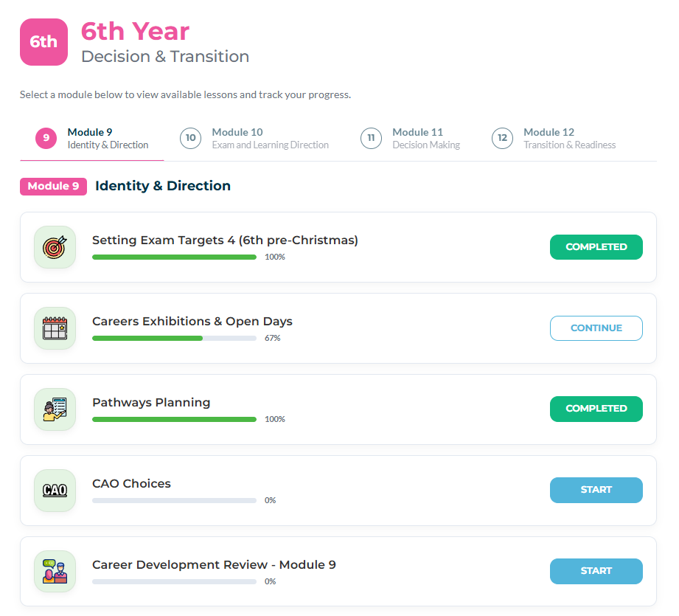Click the calendar icon for Careers Exhibitions
679x616 pixels.
pyautogui.click(x=55, y=328)
